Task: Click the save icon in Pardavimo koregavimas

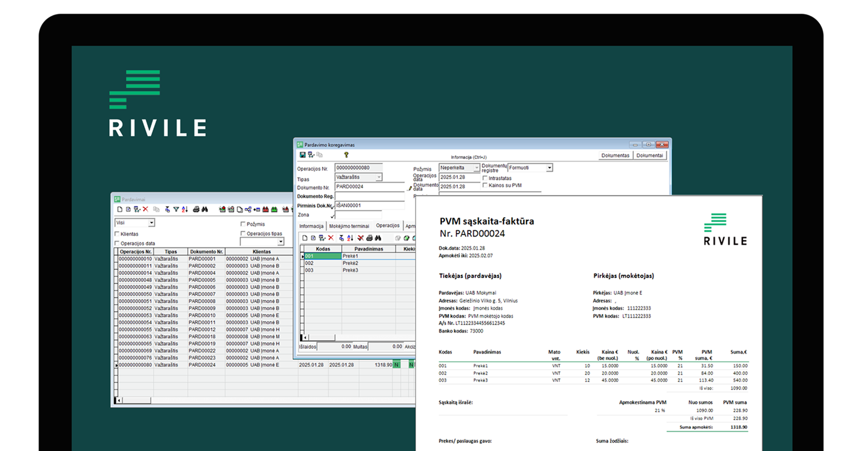Action: (x=303, y=155)
